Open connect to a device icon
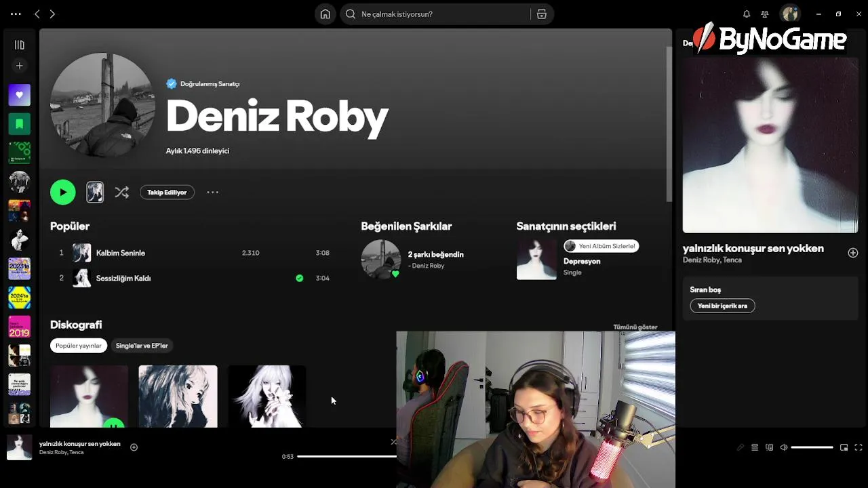Viewport: 868px width, 488px height. coord(770,447)
